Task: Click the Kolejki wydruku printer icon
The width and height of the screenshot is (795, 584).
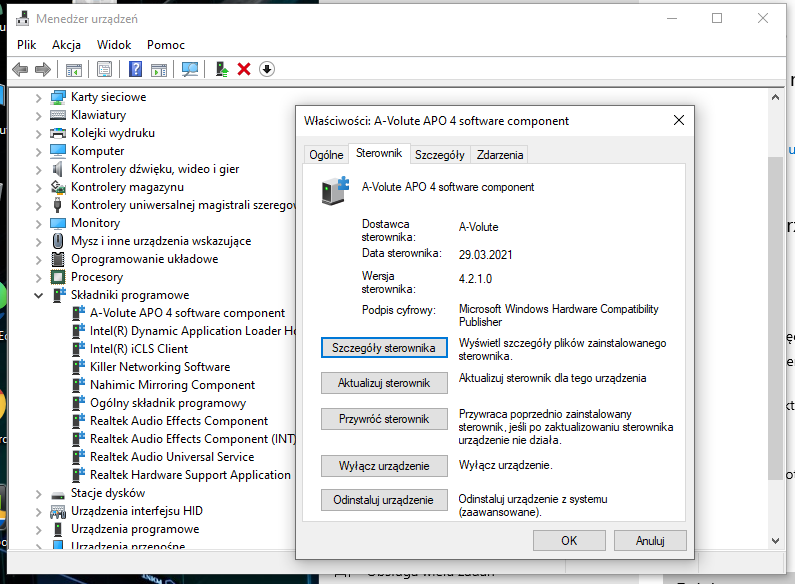Action: pos(58,133)
